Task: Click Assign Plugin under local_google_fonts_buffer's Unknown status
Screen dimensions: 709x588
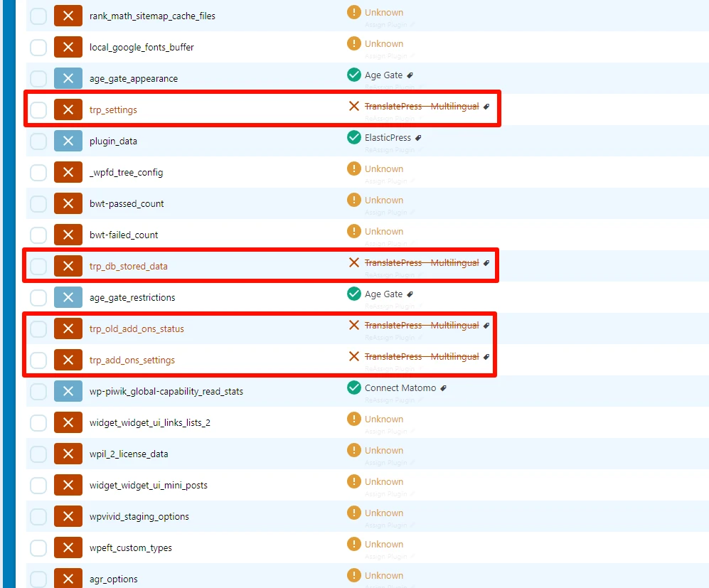Action: (x=386, y=55)
